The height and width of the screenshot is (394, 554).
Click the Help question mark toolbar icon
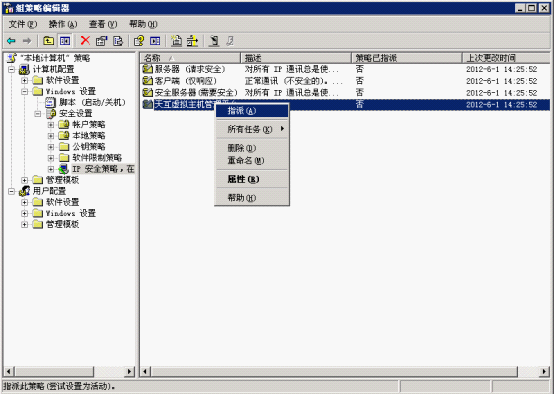[139, 41]
